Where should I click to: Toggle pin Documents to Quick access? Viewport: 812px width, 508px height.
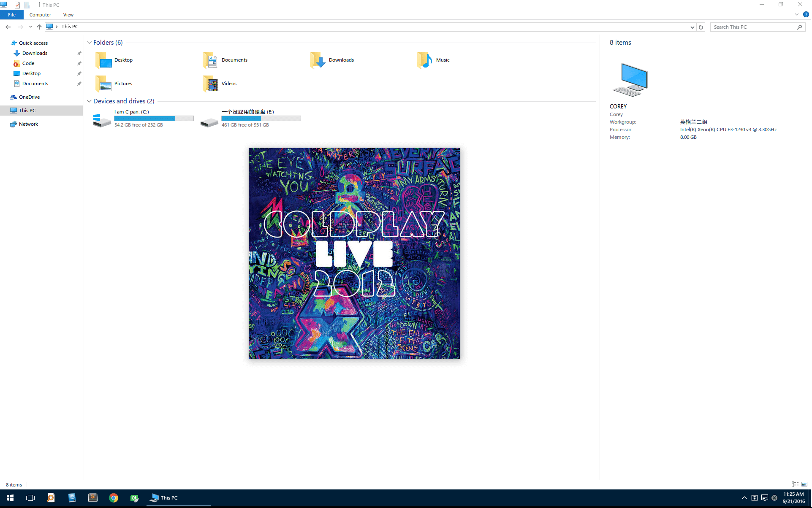pos(79,84)
